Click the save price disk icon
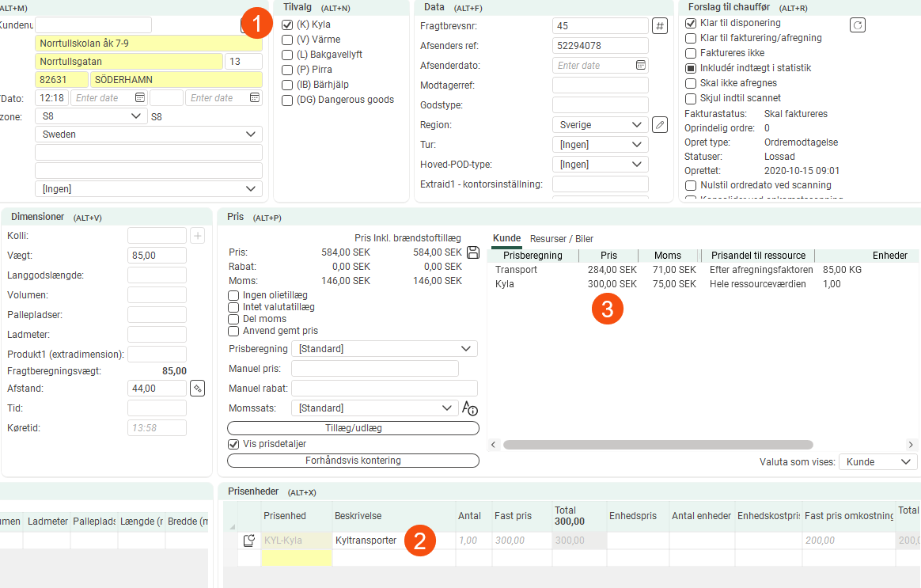Screen dimensions: 921x588 point(473,252)
